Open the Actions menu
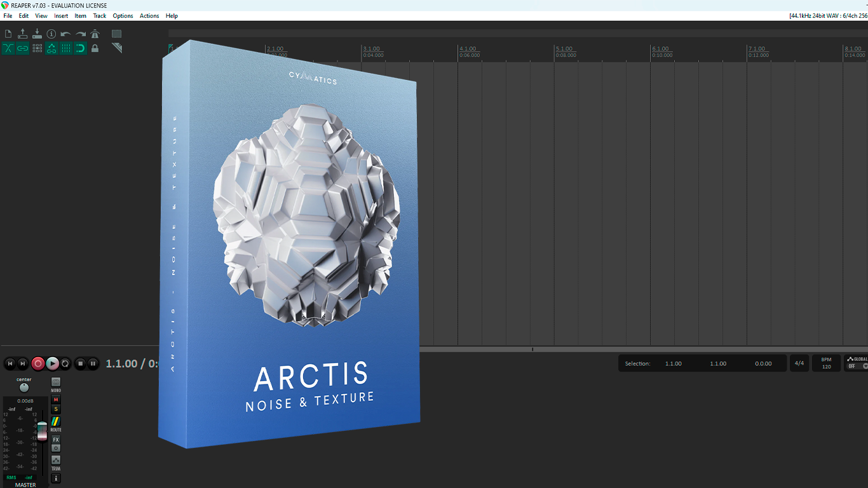Image resolution: width=868 pixels, height=488 pixels. click(x=149, y=16)
